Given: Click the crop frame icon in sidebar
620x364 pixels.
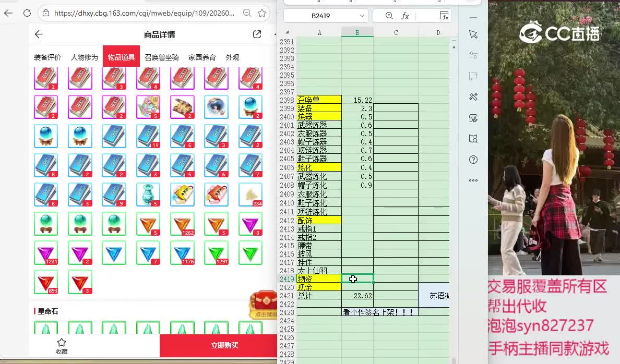Looking at the screenshot, I should pyautogui.click(x=473, y=76).
